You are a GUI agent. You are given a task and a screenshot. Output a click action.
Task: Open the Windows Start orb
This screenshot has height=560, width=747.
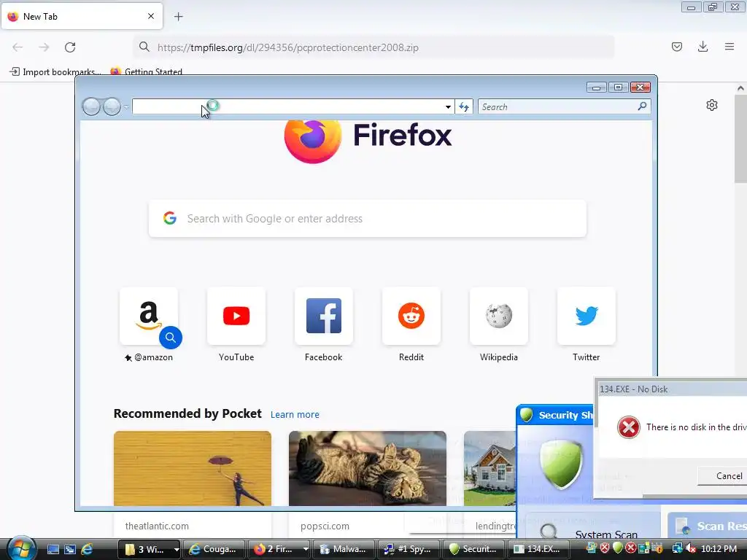[x=21, y=548]
